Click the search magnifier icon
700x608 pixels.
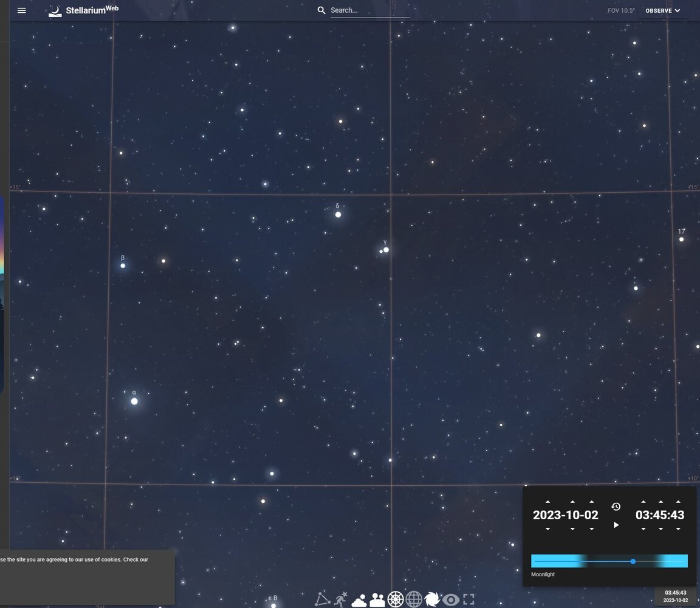[321, 10]
